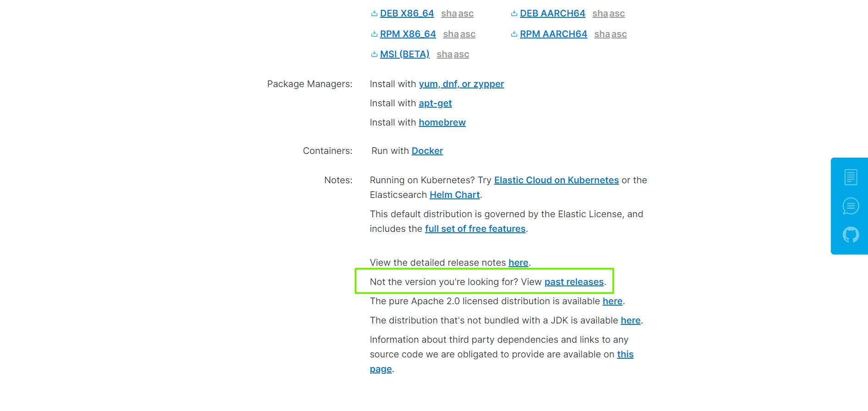Viewport: 868px width, 411px height.
Task: Click download icon beside RPM X86_64
Action: tap(374, 34)
